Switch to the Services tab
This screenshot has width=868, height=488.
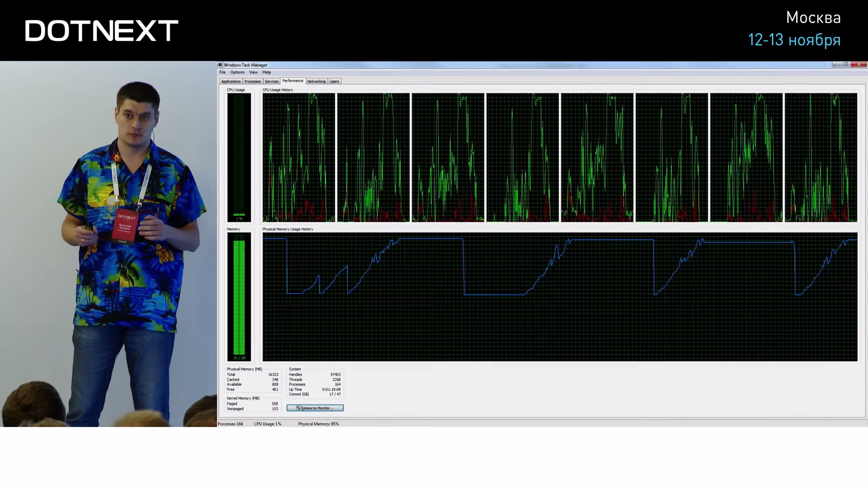tap(272, 81)
